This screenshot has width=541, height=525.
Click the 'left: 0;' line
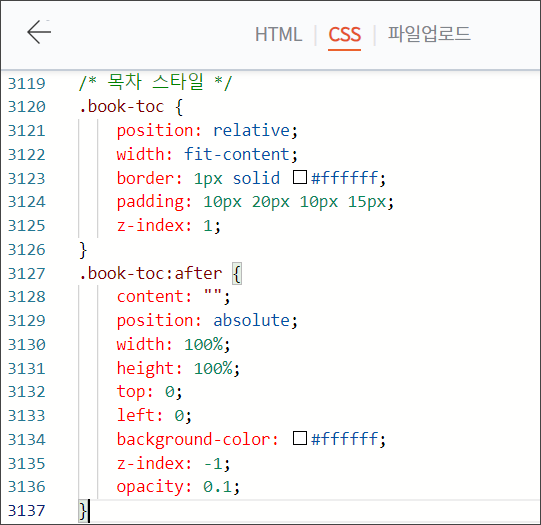pos(154,415)
